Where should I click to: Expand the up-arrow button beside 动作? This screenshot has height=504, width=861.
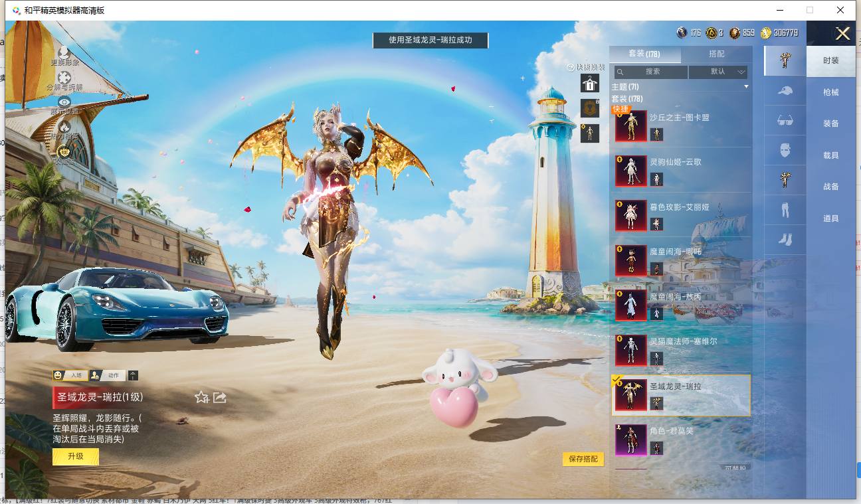point(133,375)
